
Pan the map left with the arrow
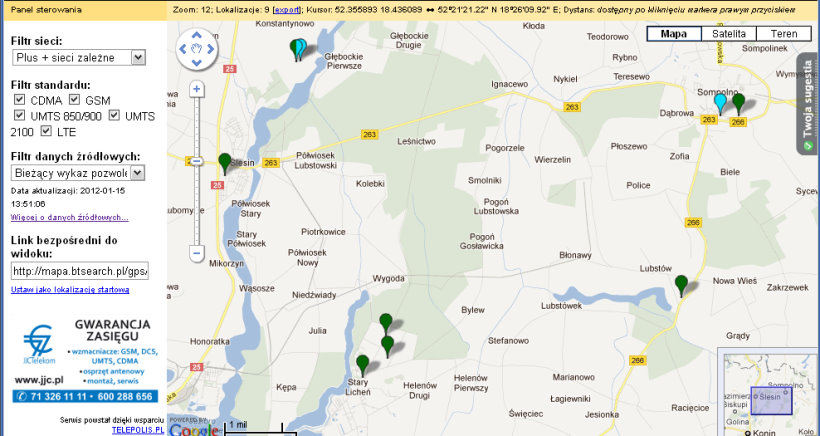[183, 49]
